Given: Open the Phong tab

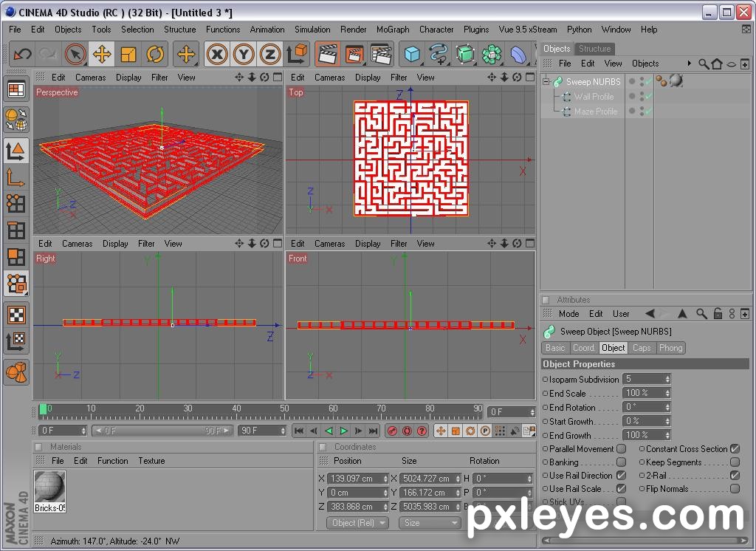Looking at the screenshot, I should click(670, 348).
